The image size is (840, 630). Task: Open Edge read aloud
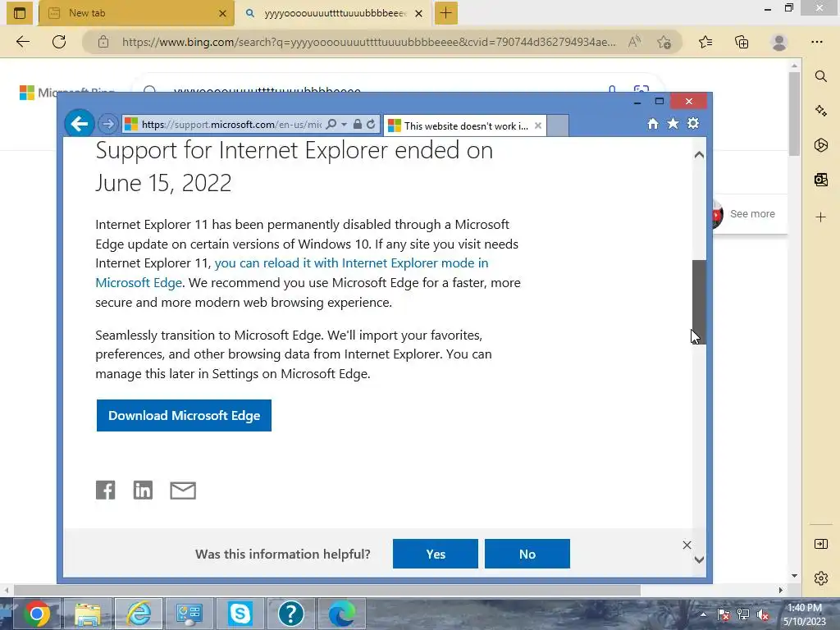click(634, 42)
